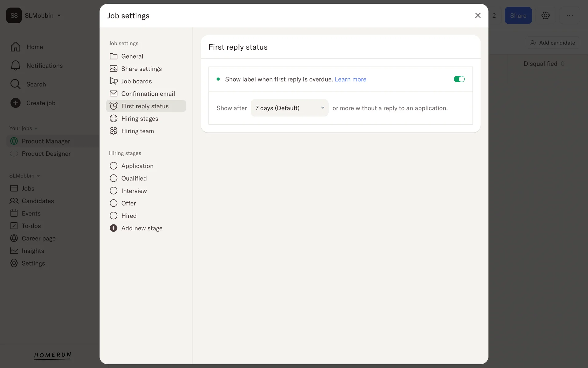Image resolution: width=588 pixels, height=368 pixels.
Task: Select the Interview stage circle
Action: (113, 191)
